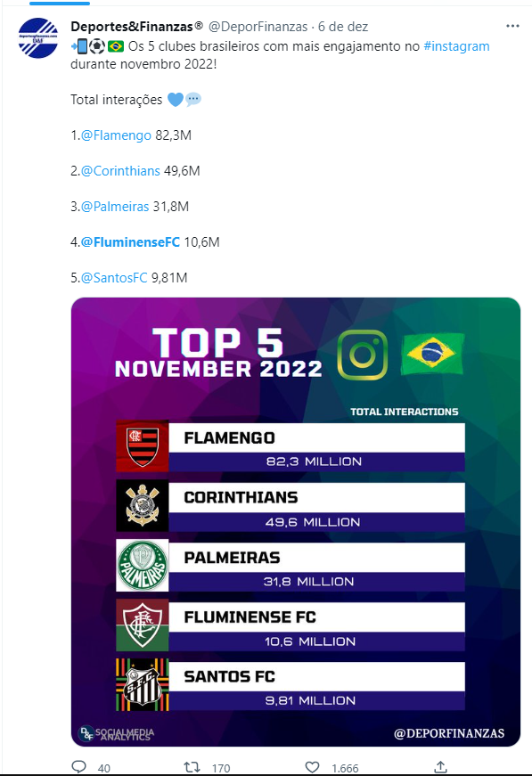Open the Deportes&Finanzas display name
This screenshot has width=532, height=776.
click(x=137, y=26)
